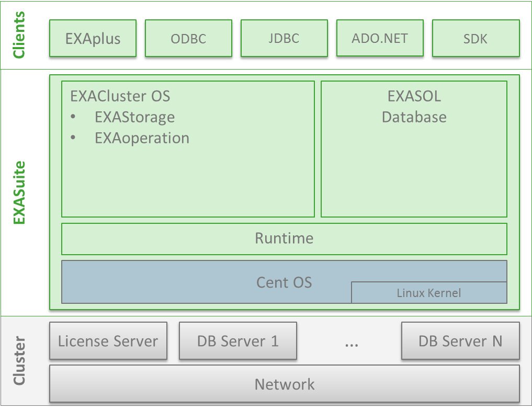Click the Network bar button
The image size is (532, 410).
coord(284,384)
